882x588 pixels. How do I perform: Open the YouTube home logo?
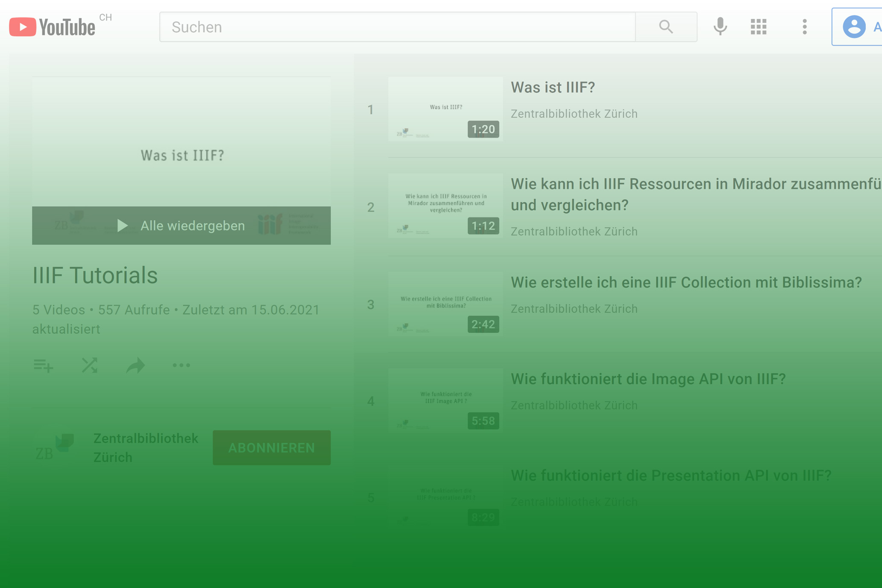(x=52, y=27)
